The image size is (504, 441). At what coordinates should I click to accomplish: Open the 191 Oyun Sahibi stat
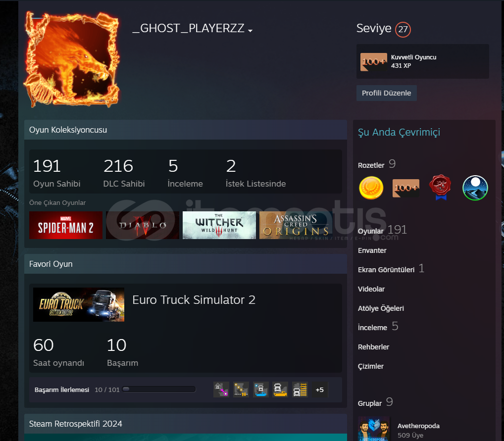56,173
